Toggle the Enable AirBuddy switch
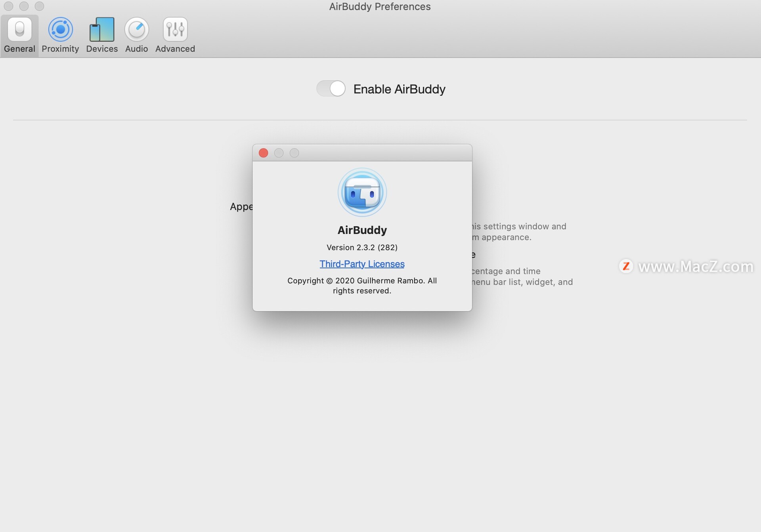This screenshot has width=761, height=532. [331, 88]
